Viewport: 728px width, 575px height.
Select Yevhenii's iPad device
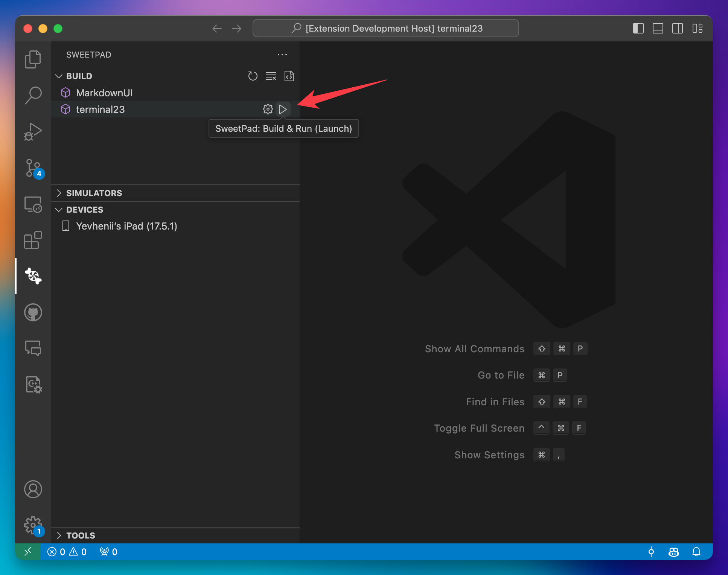click(x=126, y=226)
